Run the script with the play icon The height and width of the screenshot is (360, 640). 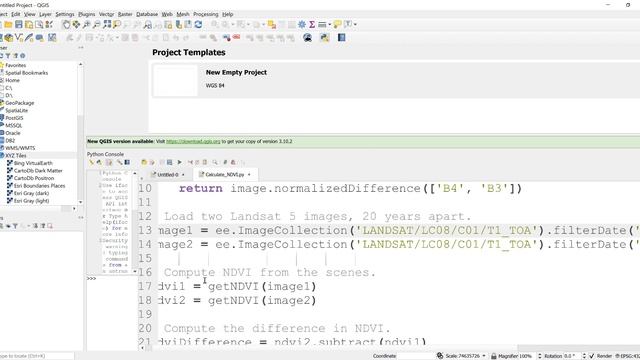click(x=179, y=162)
